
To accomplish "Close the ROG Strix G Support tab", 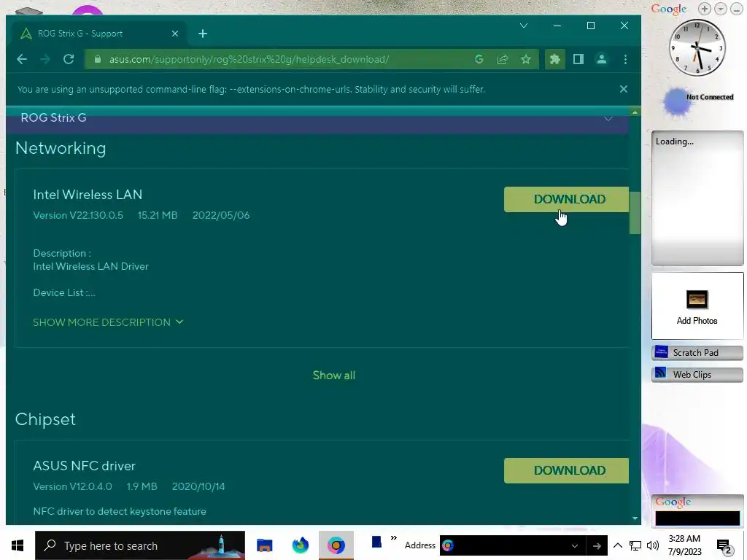I will 175,34.
